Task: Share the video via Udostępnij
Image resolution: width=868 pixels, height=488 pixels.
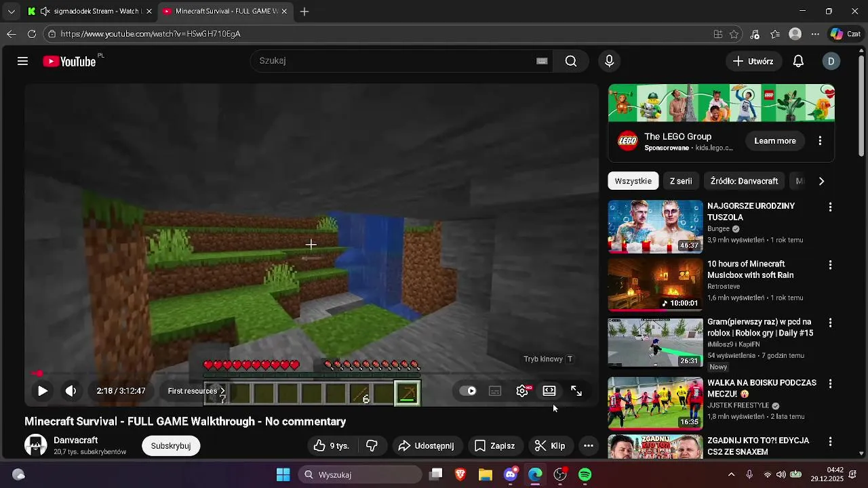Action: [427, 446]
